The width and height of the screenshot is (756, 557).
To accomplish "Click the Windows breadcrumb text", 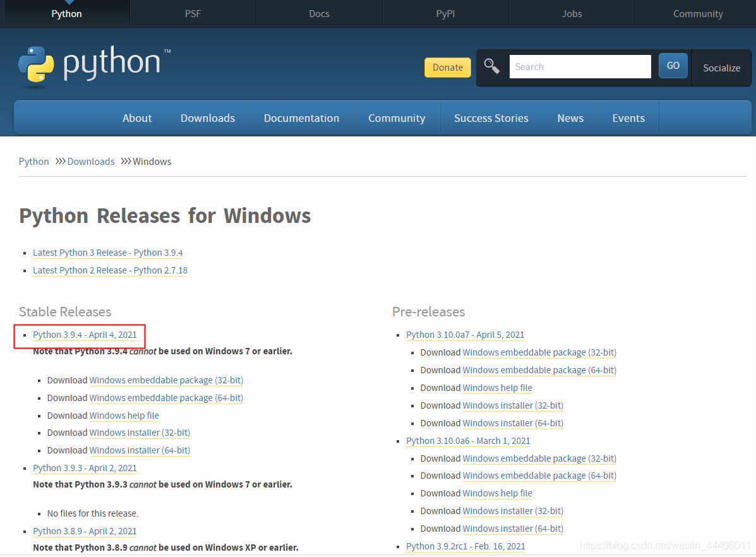I will (x=152, y=162).
